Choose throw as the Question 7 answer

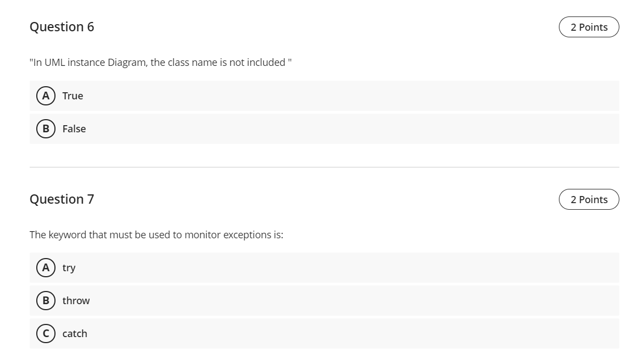(76, 300)
